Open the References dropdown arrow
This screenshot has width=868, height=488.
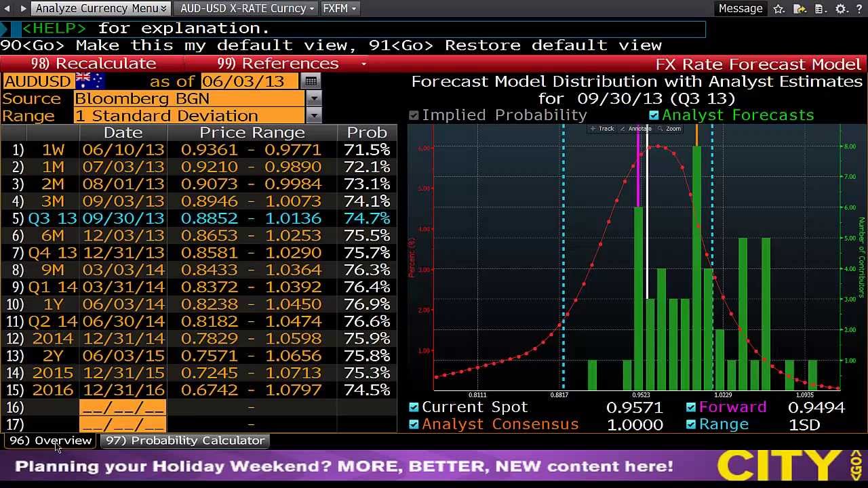363,64
